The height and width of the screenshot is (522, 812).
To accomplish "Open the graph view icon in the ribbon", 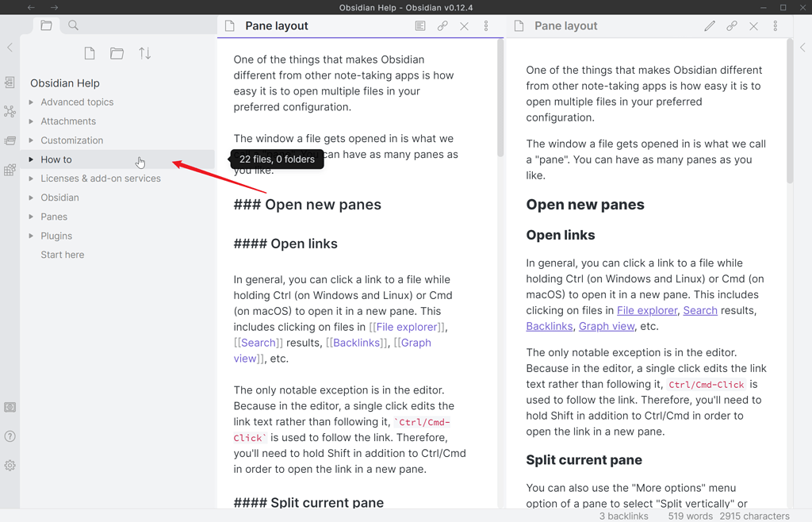I will pyautogui.click(x=10, y=111).
